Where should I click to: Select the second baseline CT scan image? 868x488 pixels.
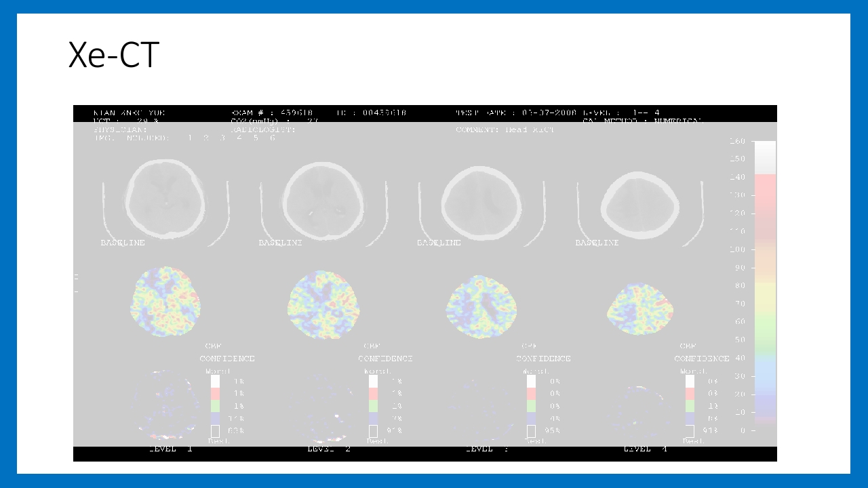pyautogui.click(x=323, y=198)
